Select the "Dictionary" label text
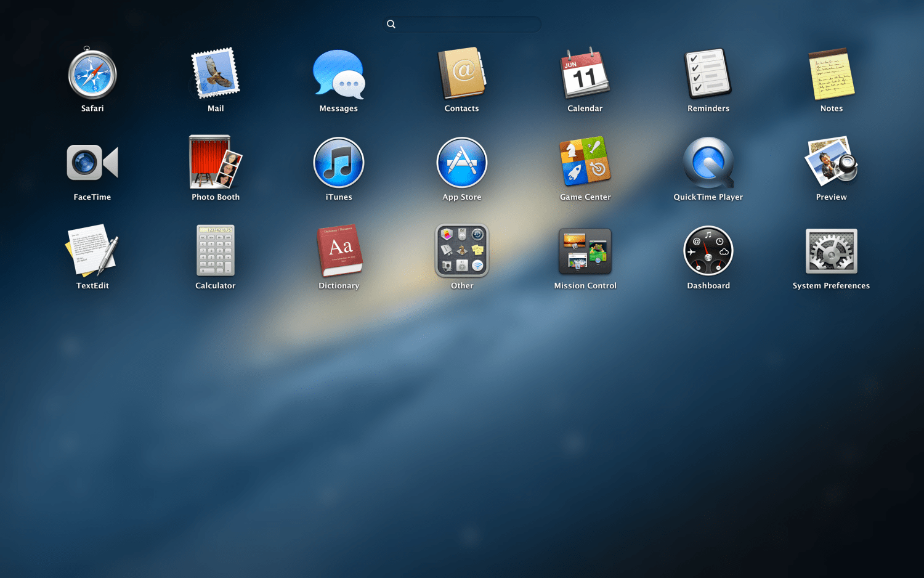Screen dimensions: 924x578 click(339, 286)
